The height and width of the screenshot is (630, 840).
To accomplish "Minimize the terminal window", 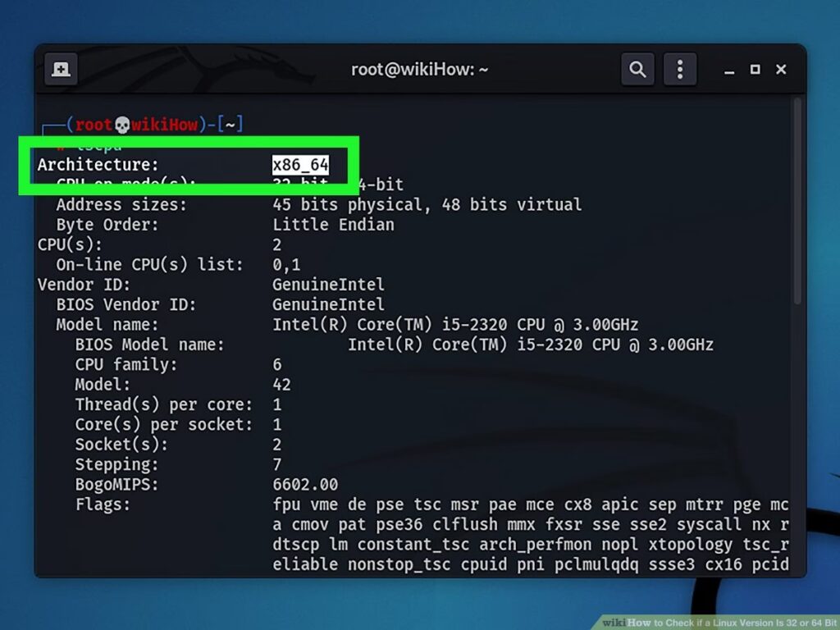I will 729,71.
